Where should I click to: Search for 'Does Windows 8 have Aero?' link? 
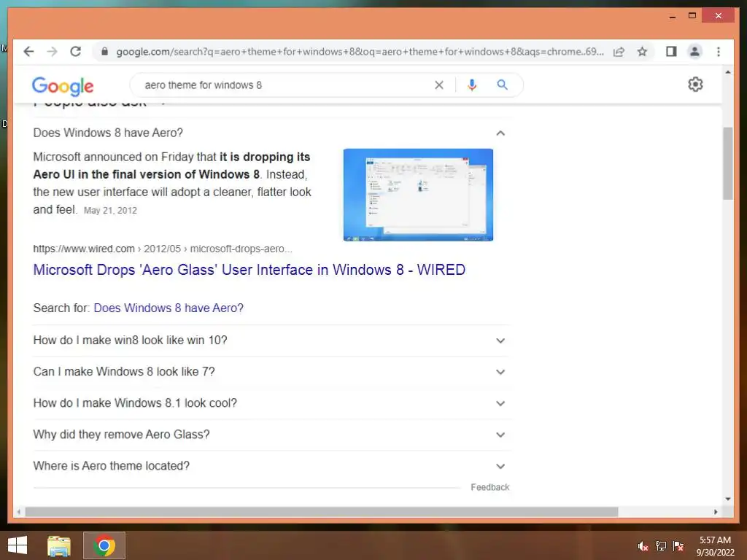[169, 308]
